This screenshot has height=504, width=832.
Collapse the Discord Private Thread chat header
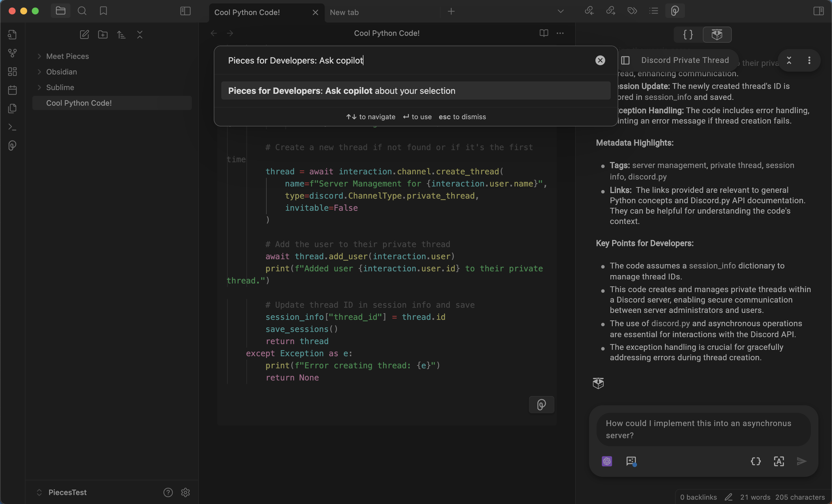tap(789, 60)
